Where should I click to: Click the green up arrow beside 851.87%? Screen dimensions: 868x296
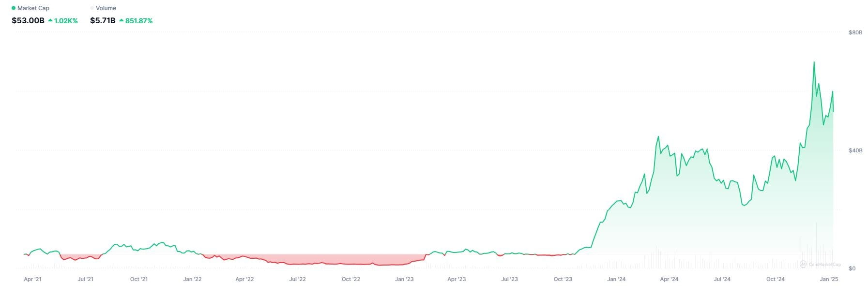click(x=122, y=21)
